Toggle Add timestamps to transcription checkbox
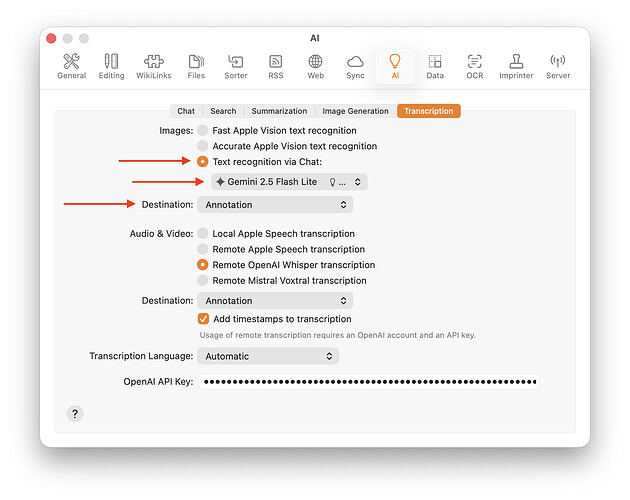 point(203,319)
